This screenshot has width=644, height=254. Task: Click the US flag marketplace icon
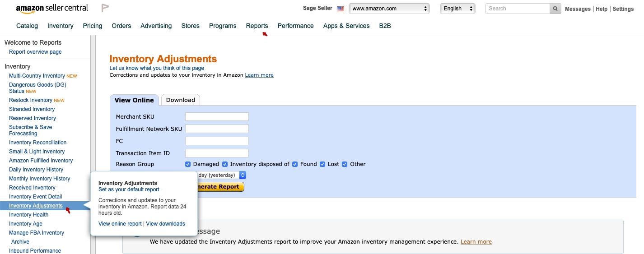[x=341, y=9]
